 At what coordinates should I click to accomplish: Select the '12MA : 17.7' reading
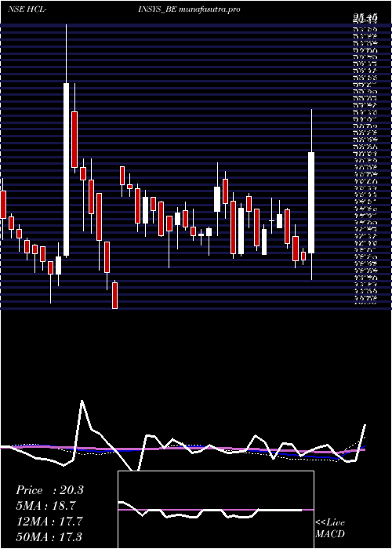point(49,522)
